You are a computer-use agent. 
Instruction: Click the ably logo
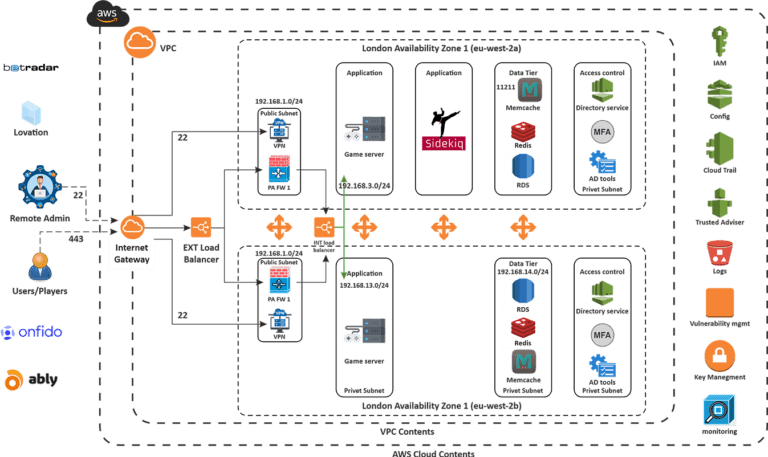point(31,380)
